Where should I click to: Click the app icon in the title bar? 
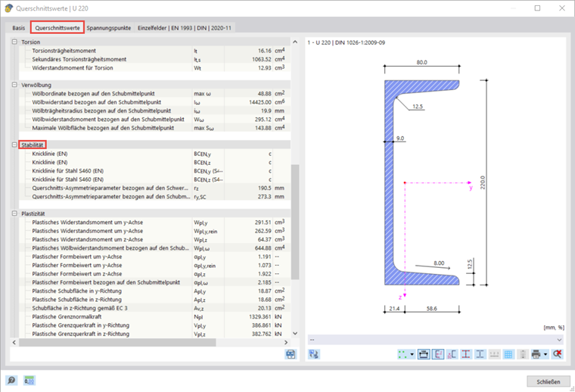[x=8, y=8]
